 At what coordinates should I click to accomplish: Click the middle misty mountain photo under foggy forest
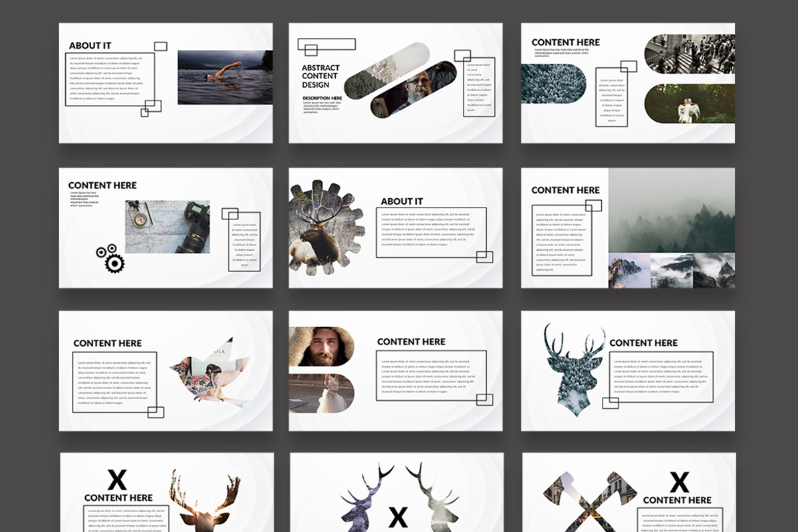pos(672,271)
